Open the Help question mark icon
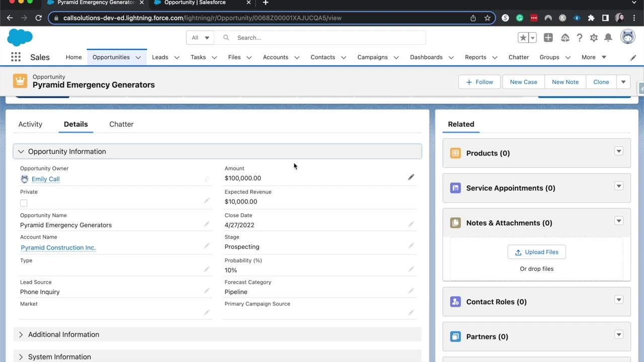The width and height of the screenshot is (644, 362). (x=580, y=38)
